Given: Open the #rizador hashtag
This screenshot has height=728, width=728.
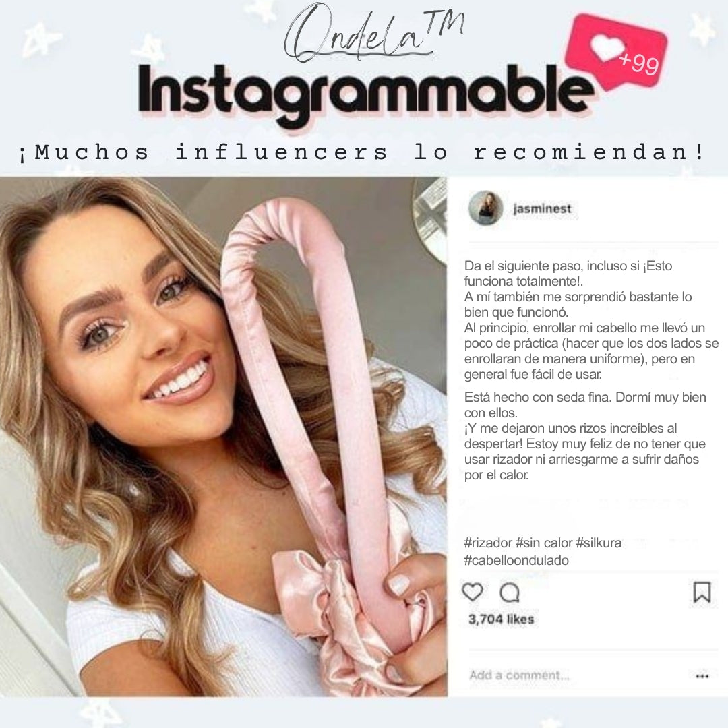Looking at the screenshot, I should 488,543.
